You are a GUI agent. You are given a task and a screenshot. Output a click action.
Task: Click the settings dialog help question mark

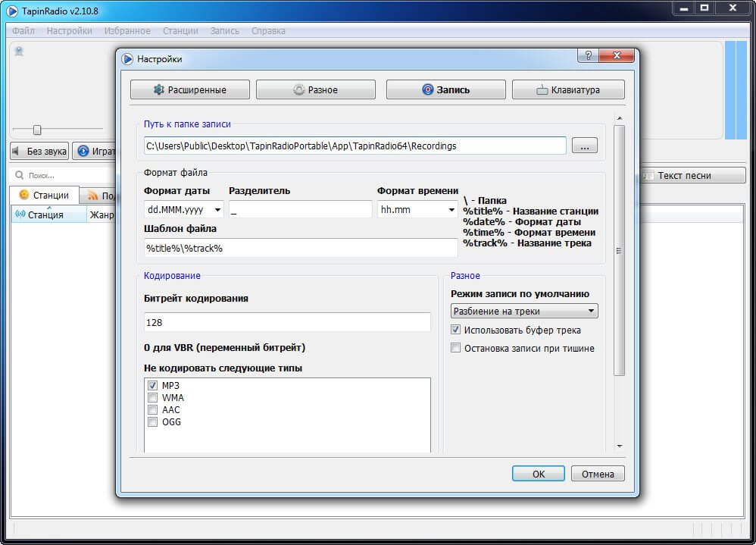tap(589, 55)
